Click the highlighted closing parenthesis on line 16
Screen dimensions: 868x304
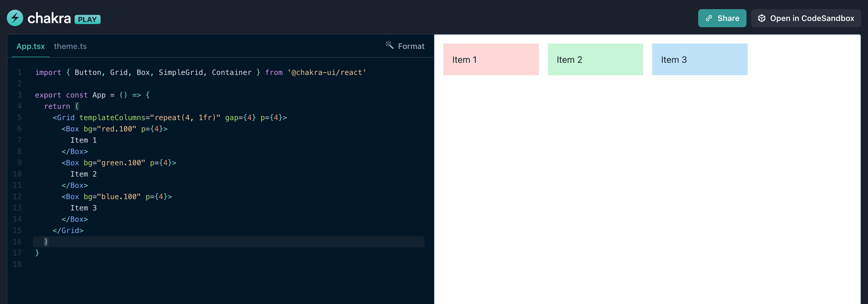(x=46, y=242)
